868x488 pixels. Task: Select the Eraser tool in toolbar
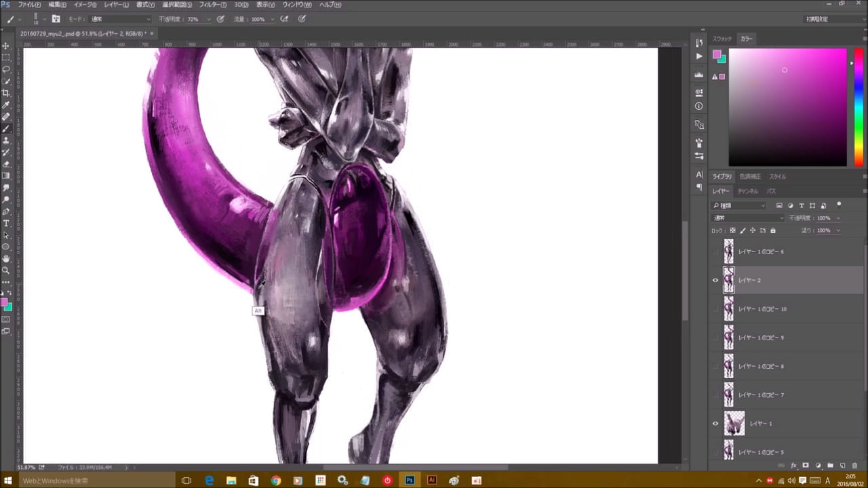[x=6, y=163]
